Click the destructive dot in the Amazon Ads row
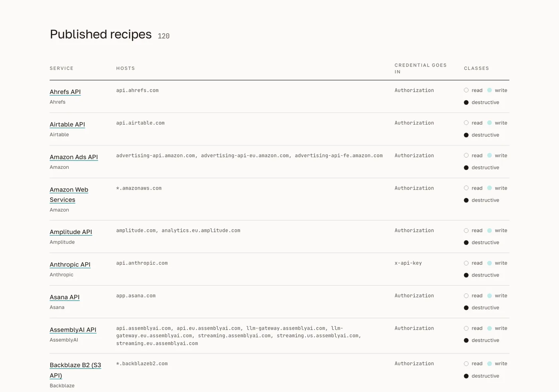The height and width of the screenshot is (392, 559). pos(466,168)
